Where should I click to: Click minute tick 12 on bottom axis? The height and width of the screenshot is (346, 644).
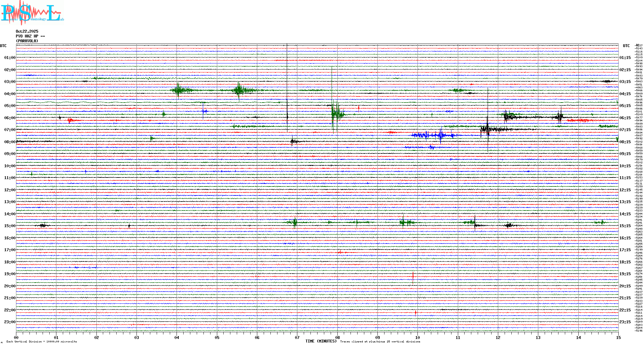click(498, 338)
